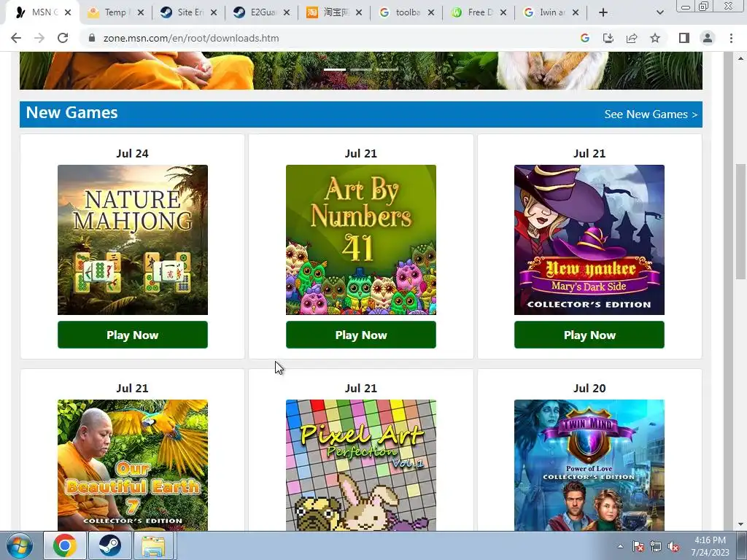
Task: Play Now for Nature Mahjong
Action: click(133, 335)
